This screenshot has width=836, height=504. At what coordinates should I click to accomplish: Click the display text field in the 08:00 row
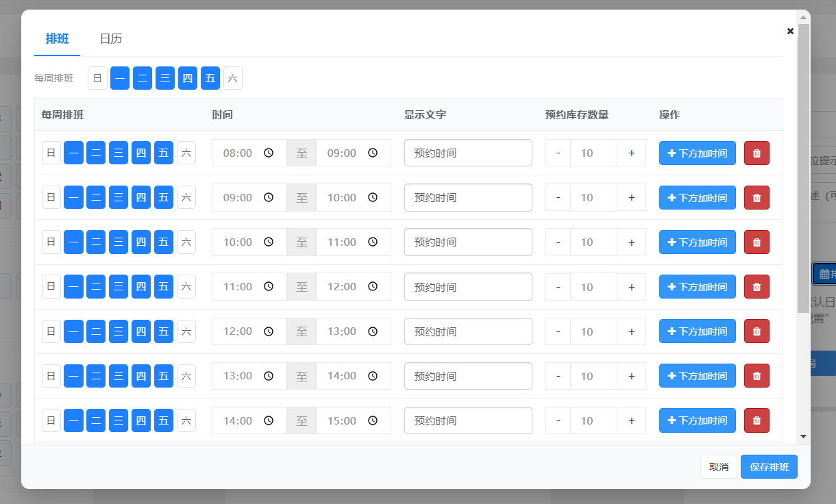(468, 153)
